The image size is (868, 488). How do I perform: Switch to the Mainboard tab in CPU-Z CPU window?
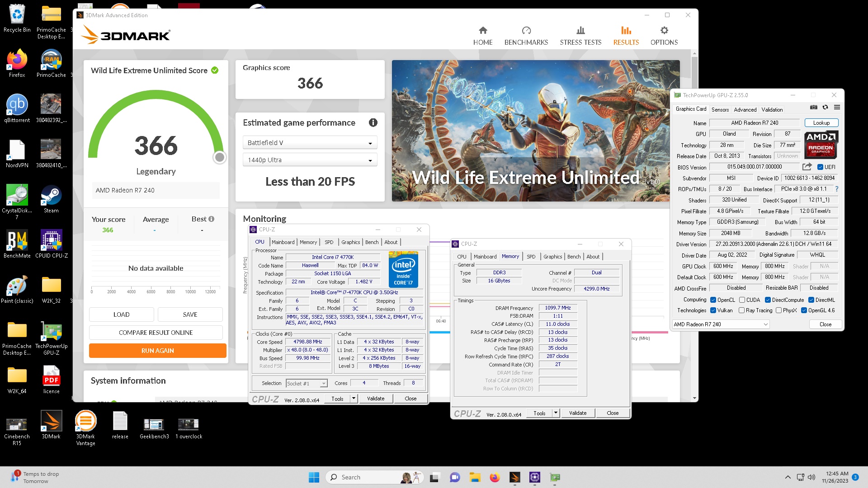point(283,242)
